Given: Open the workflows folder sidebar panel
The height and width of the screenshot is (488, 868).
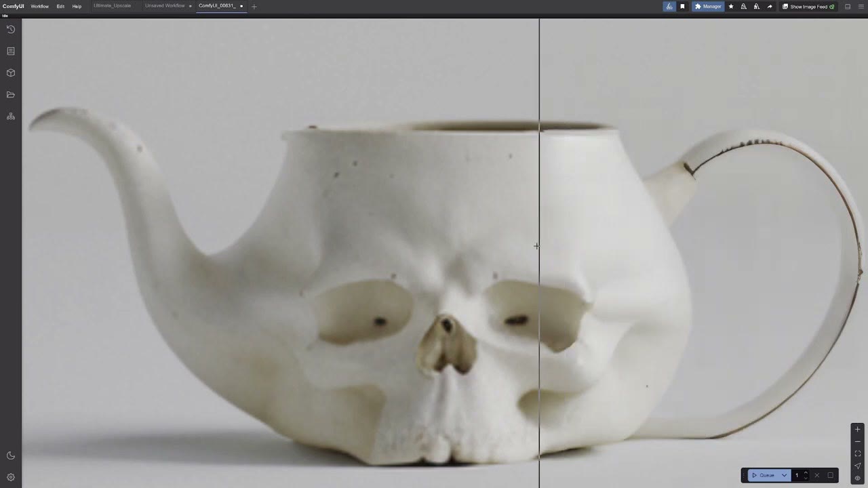Looking at the screenshot, I should (x=11, y=94).
